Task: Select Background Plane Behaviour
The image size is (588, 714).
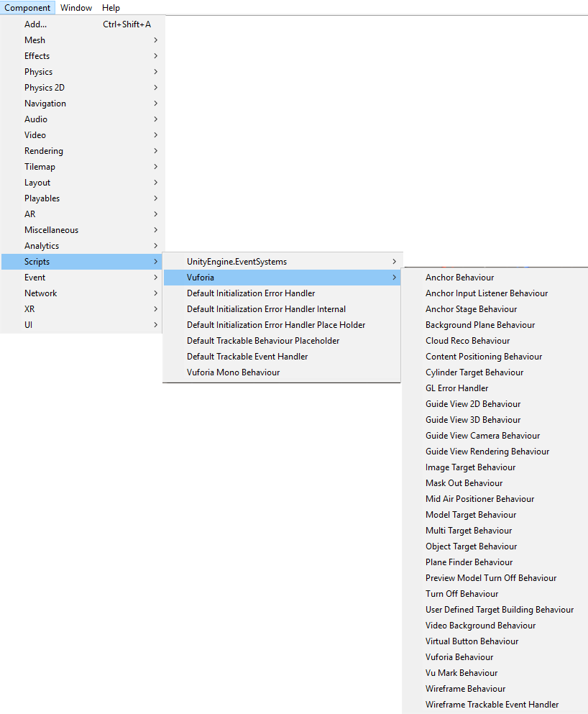Action: coord(495,325)
